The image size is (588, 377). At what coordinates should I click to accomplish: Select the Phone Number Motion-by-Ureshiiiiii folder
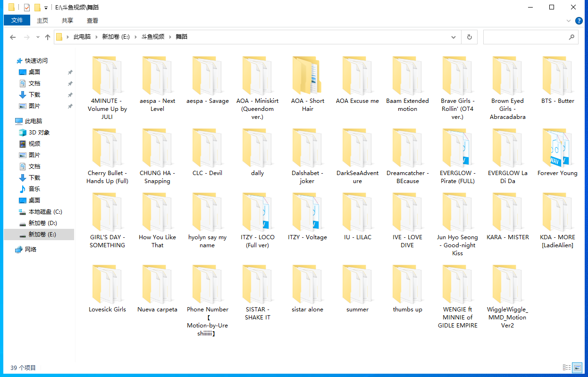point(207,301)
